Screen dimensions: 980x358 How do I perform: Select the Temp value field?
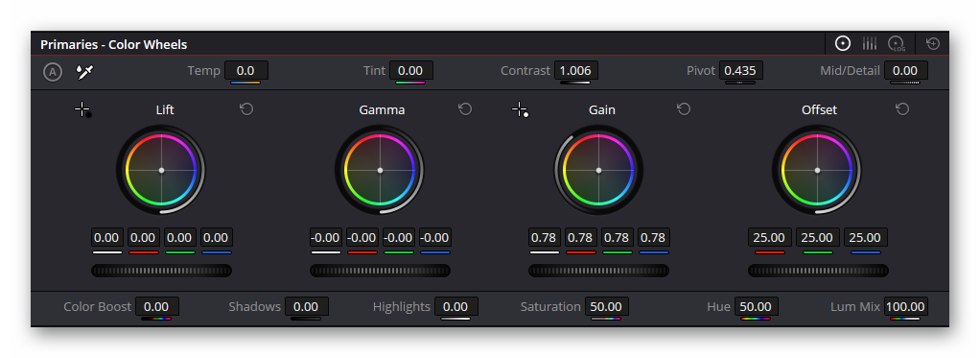pos(246,71)
